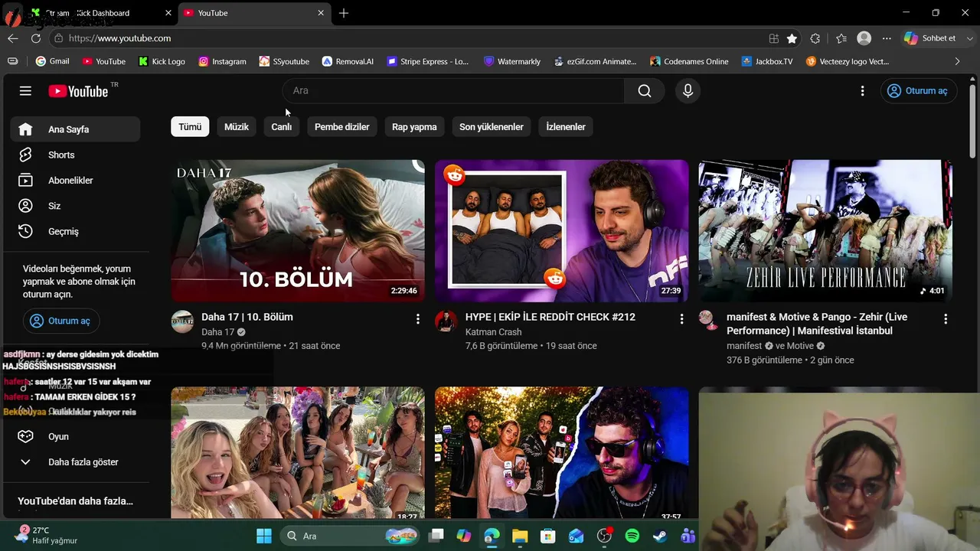Click the YouTube search field
Image resolution: width=980 pixels, height=551 pixels.
tap(454, 91)
